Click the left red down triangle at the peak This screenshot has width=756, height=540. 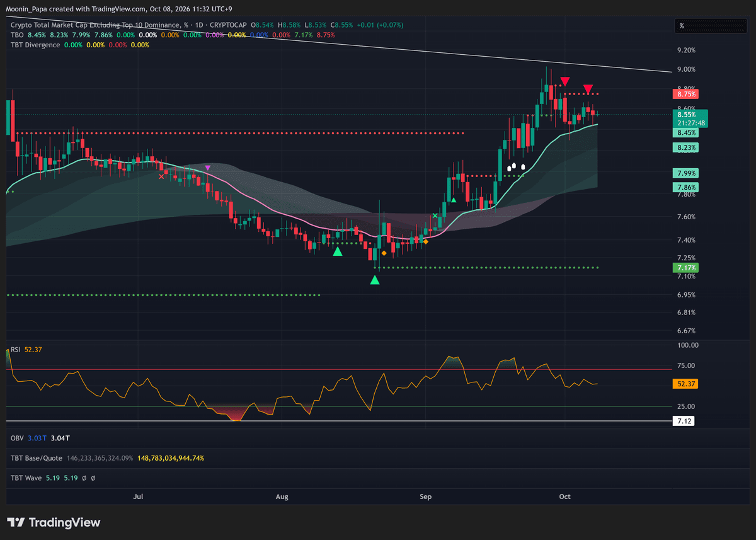(x=565, y=81)
